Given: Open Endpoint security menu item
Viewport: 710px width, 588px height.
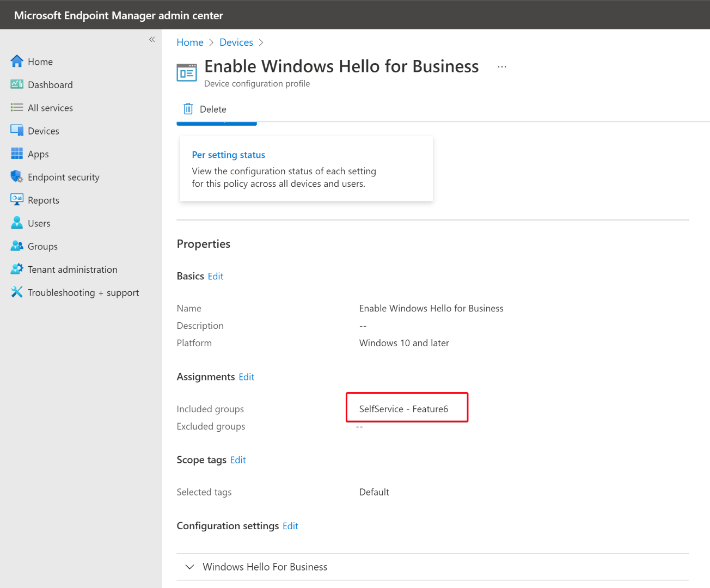Looking at the screenshot, I should [x=64, y=177].
